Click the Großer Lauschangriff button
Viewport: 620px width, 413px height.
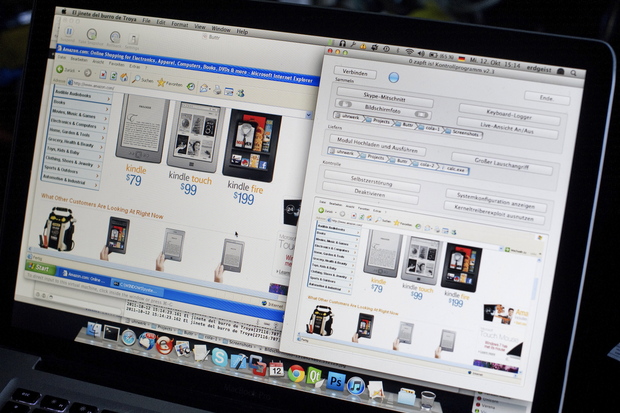click(501, 163)
